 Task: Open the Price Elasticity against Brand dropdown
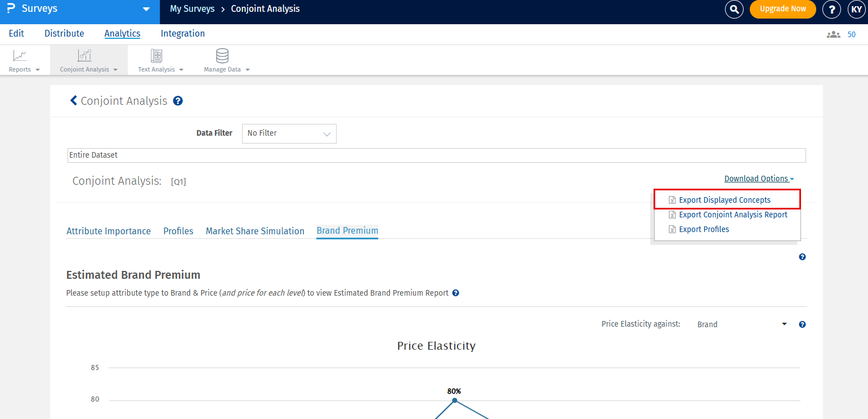point(741,324)
